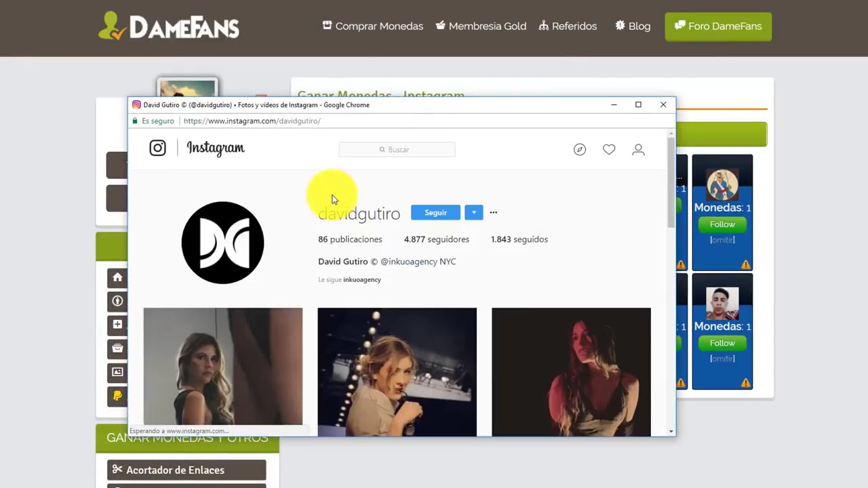
Task: Click the scroll-down arrow in the popup window
Action: (671, 431)
